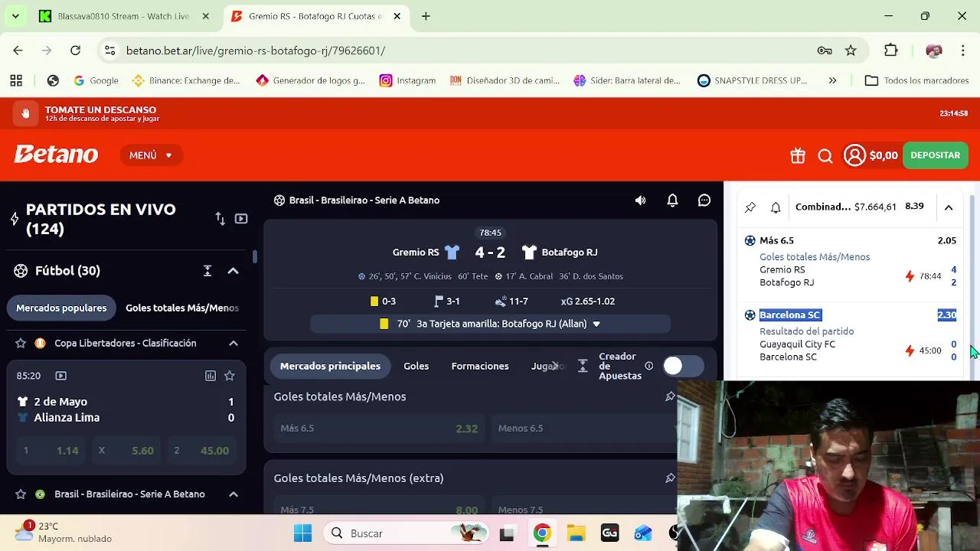Click left sidebar scrollbar thumb

pos(255,256)
